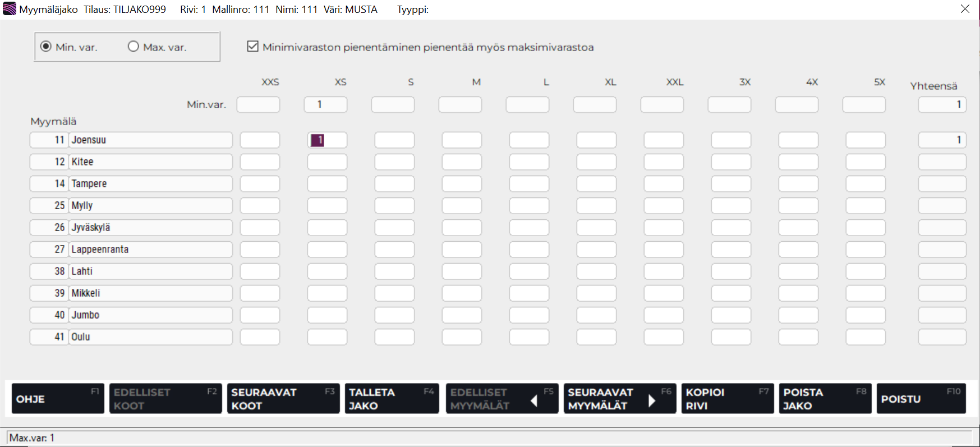Viewport: 980px width, 447px height.
Task: Save the allocation with TALLETA JAKO
Action: [391, 399]
